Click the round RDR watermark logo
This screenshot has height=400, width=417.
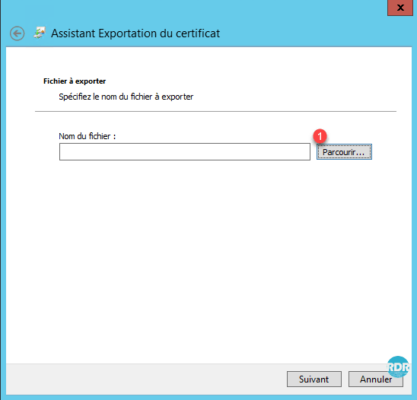pos(398,367)
